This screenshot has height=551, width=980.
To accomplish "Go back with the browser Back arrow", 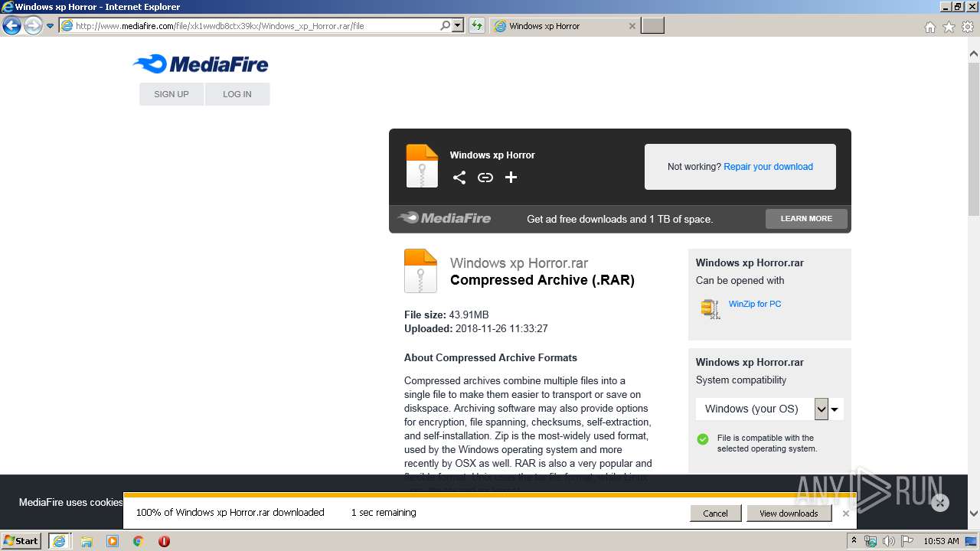I will [x=11, y=26].
